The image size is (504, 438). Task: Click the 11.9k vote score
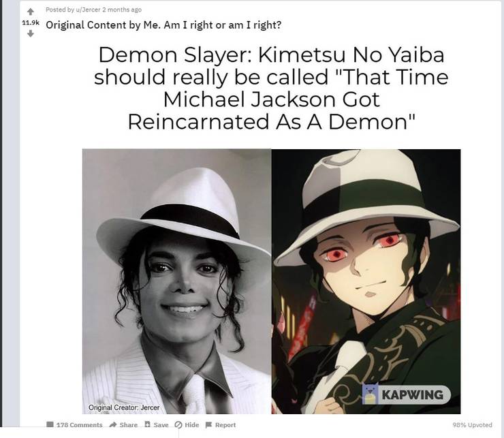click(31, 22)
